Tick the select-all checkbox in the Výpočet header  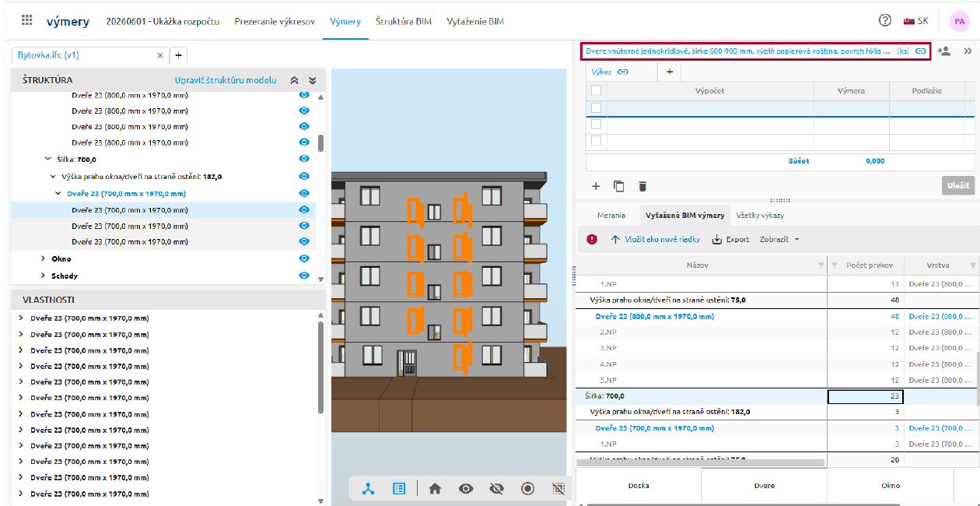[x=597, y=90]
